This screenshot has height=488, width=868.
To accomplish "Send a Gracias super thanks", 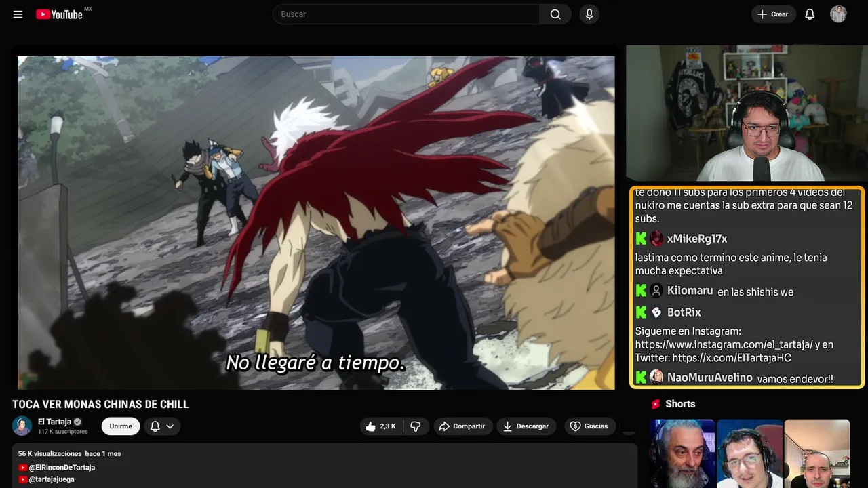I will pos(589,426).
